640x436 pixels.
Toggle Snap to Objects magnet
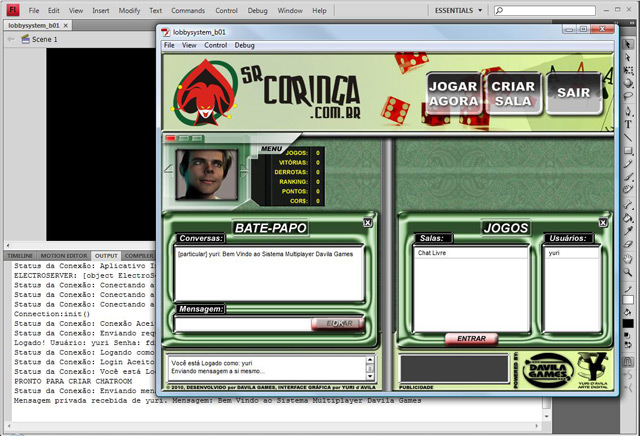(628, 361)
